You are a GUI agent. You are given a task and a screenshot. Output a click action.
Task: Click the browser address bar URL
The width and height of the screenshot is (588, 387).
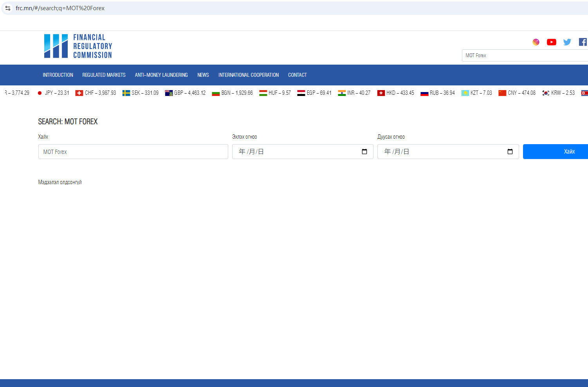coord(60,8)
